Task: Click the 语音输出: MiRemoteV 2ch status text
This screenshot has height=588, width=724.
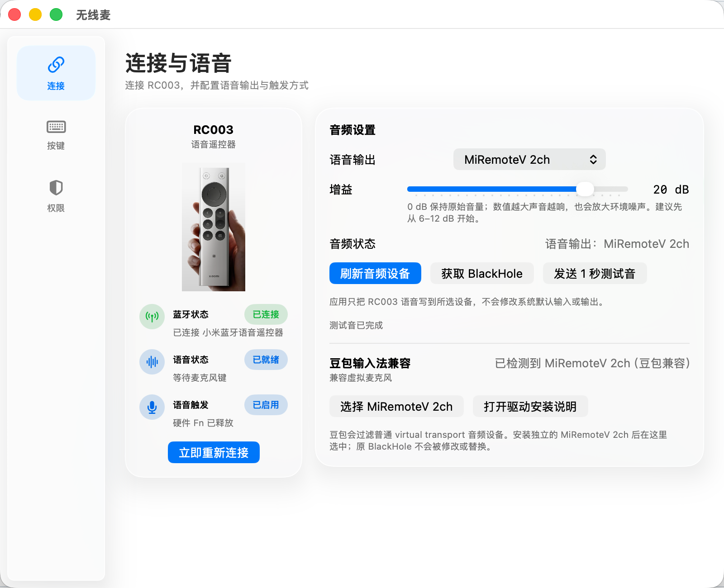Action: point(617,244)
